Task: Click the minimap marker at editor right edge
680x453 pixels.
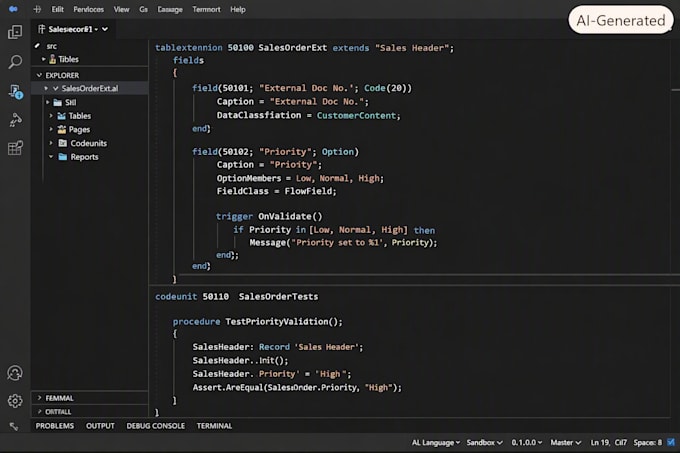Action: tap(675, 90)
